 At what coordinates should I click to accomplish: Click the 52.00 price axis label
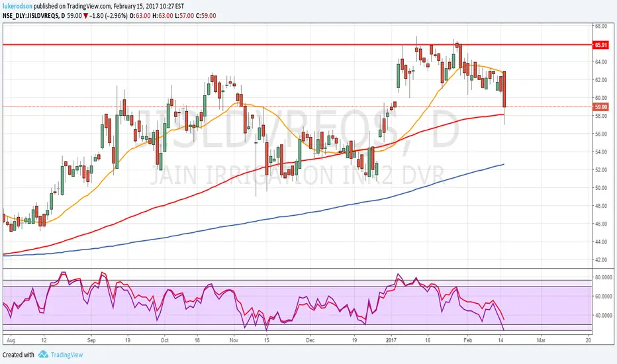click(600, 169)
